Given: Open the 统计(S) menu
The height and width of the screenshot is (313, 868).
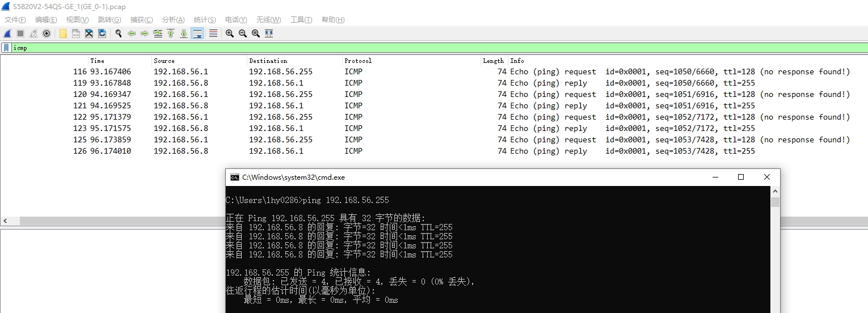Looking at the screenshot, I should click(205, 20).
